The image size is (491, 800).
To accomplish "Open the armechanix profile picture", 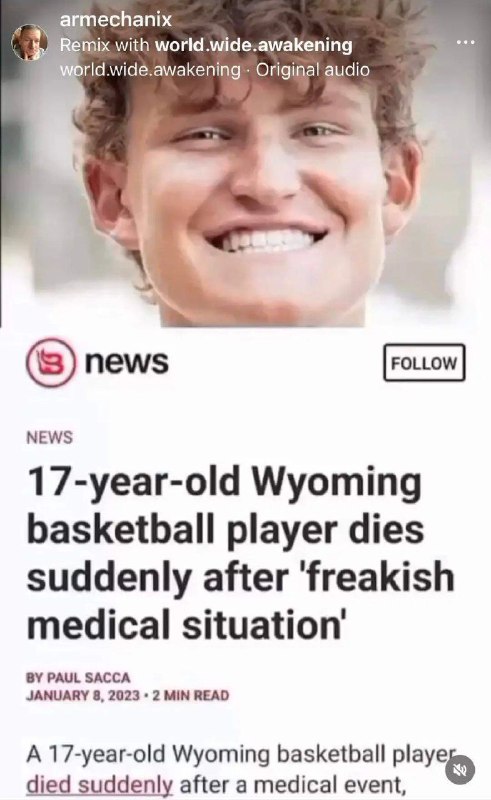I will pyautogui.click(x=30, y=42).
